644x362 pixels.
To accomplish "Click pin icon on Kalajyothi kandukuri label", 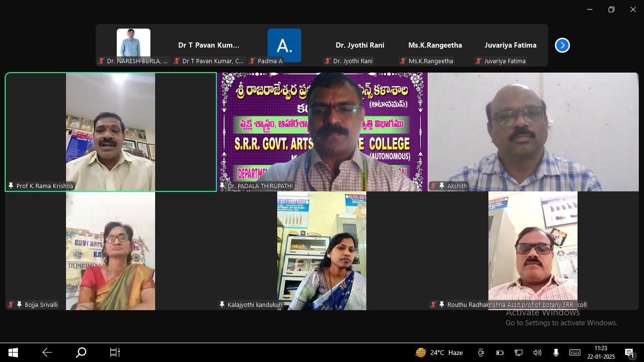I will pos(222,305).
